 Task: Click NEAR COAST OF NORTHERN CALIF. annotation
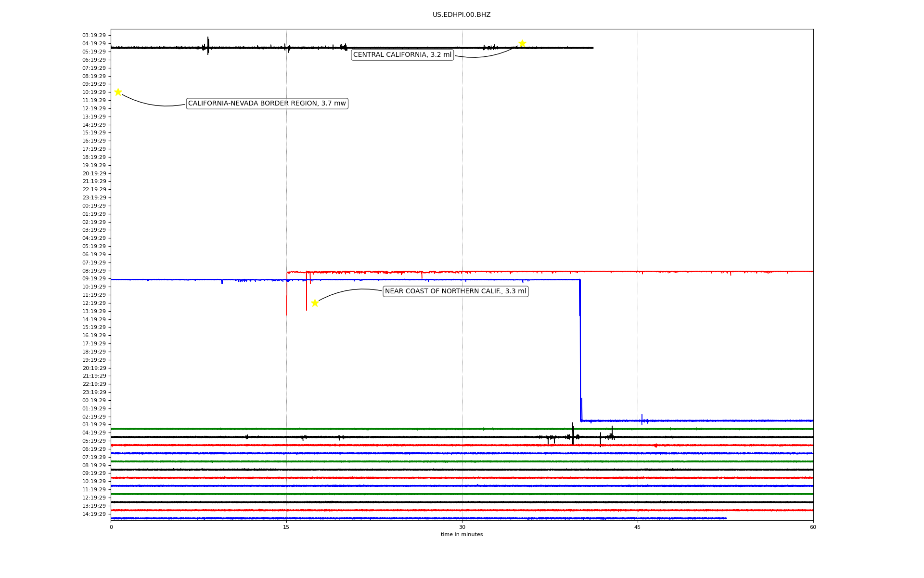coord(455,291)
